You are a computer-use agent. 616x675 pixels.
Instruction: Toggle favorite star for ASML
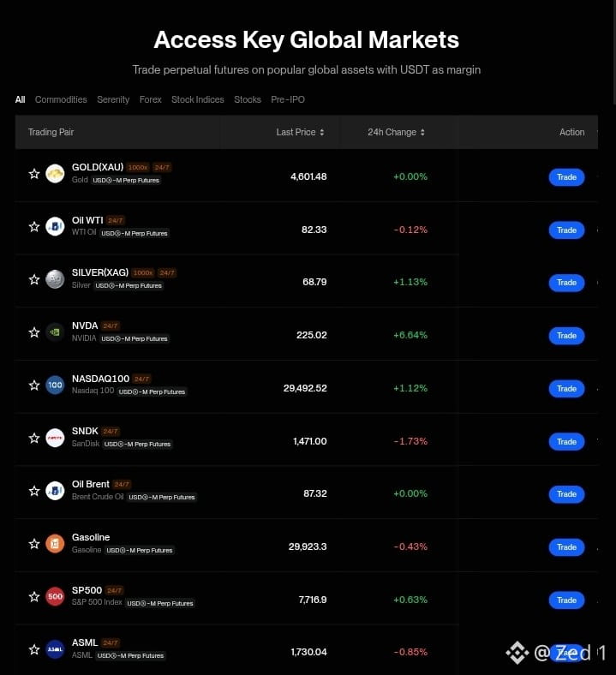(x=34, y=649)
